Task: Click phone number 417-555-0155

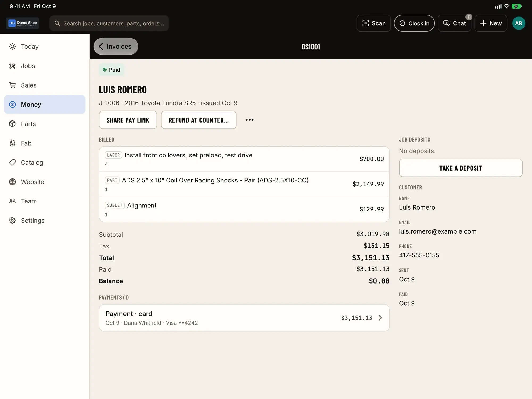Action: click(x=419, y=255)
